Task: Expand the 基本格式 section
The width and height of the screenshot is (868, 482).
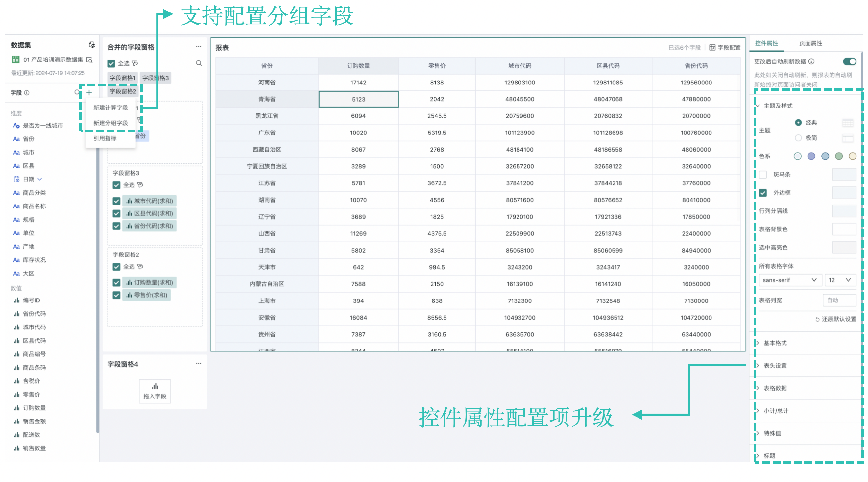Action: (x=757, y=343)
